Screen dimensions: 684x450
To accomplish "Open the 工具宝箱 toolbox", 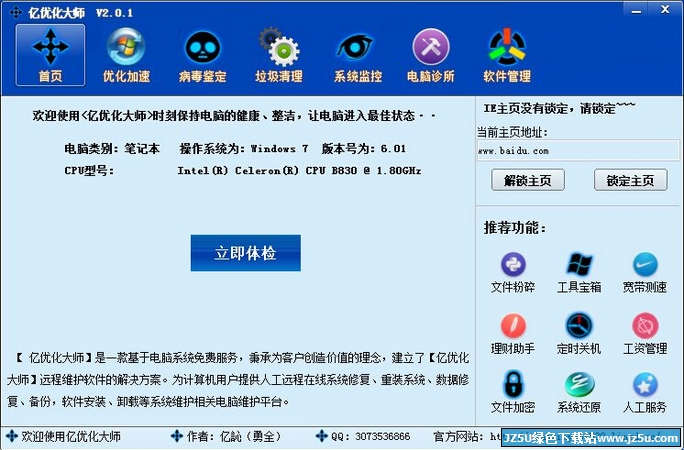I will pos(579,273).
